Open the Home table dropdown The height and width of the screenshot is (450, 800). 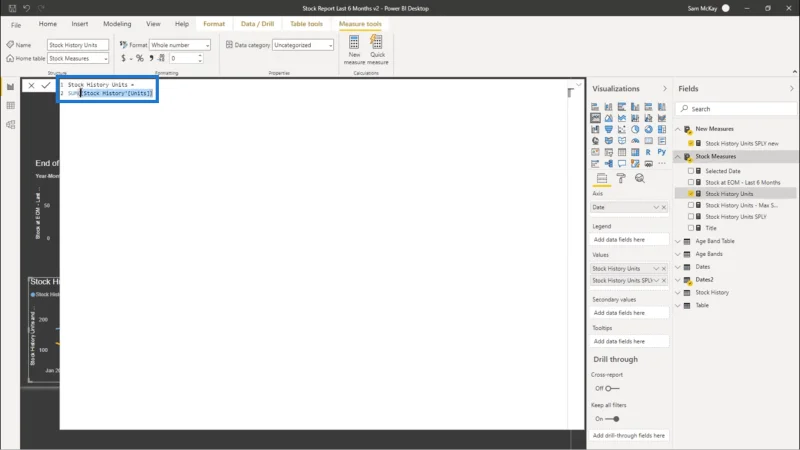point(78,59)
